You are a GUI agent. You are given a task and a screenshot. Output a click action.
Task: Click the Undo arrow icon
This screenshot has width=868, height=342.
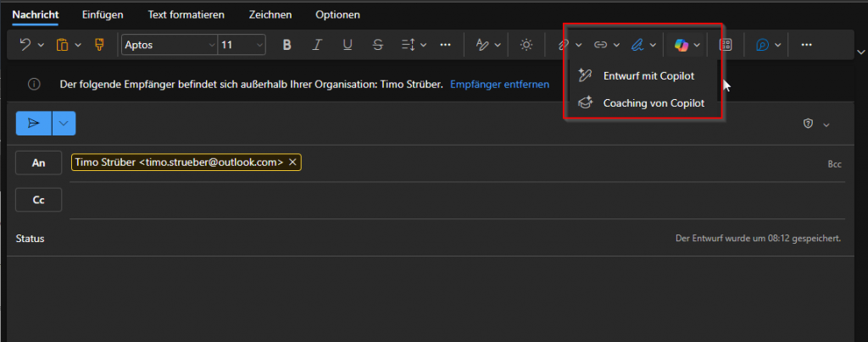(25, 45)
